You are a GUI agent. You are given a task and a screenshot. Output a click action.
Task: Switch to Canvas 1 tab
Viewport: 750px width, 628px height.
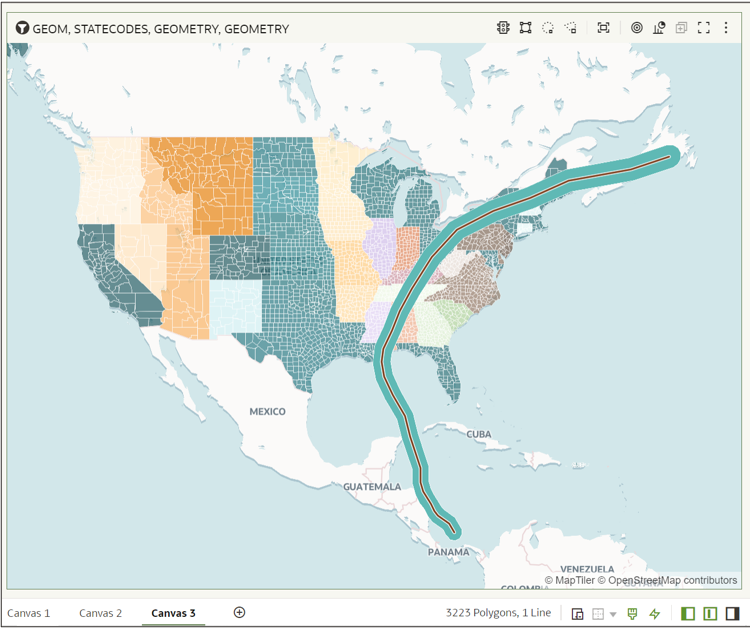pyautogui.click(x=29, y=613)
